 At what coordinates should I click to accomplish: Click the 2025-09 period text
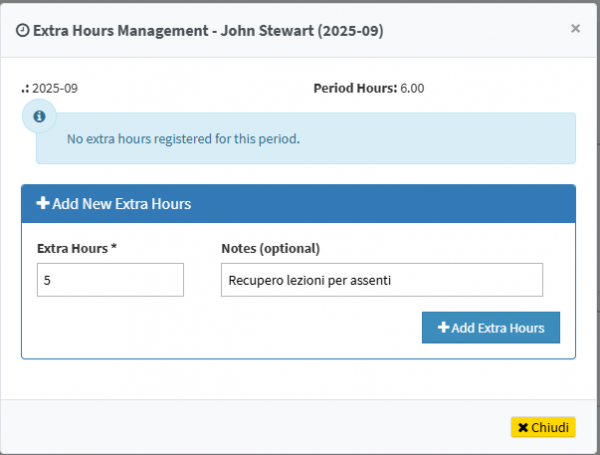[55, 88]
